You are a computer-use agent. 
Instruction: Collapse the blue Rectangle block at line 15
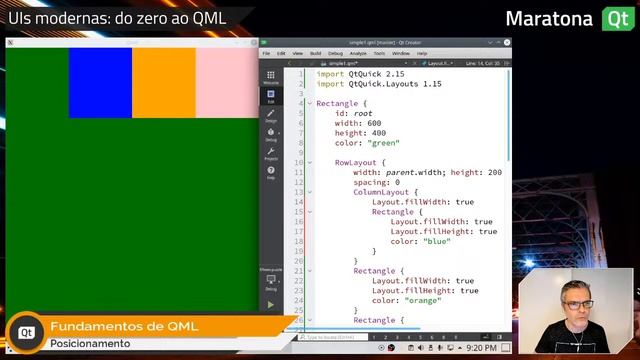coord(310,212)
